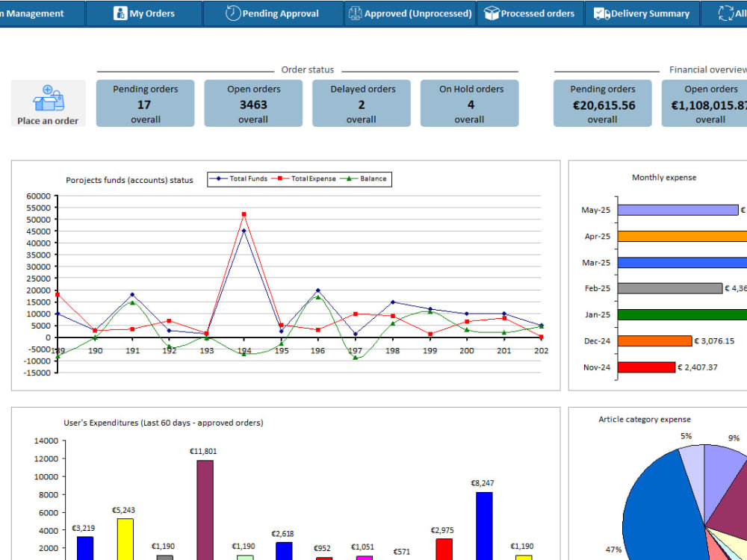Click the €571 expenditure value label
The height and width of the screenshot is (560, 747).
402,552
